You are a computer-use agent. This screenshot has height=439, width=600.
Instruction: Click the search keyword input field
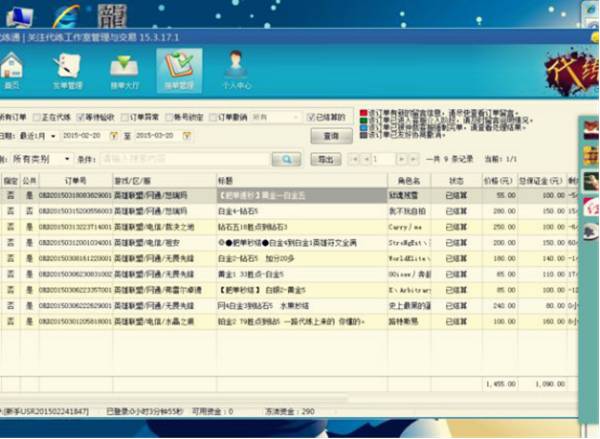point(184,159)
